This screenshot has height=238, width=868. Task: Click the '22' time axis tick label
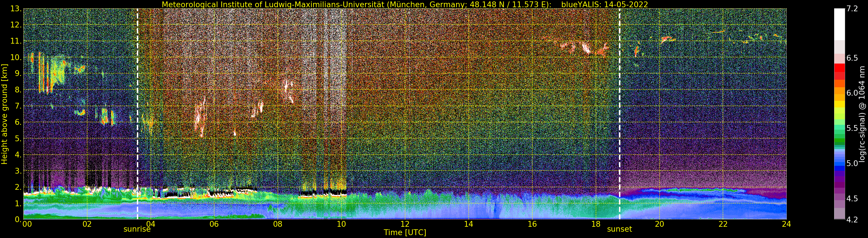tap(723, 224)
